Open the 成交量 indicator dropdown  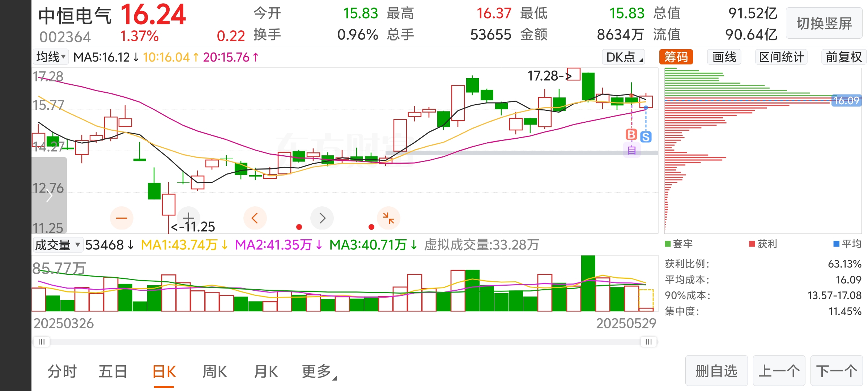click(x=58, y=245)
